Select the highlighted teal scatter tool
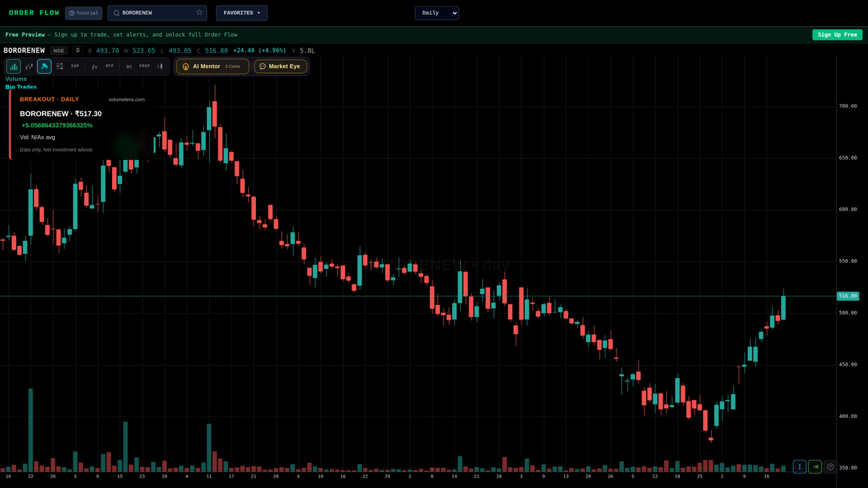Screen dimensions: 868x488 coord(45,66)
